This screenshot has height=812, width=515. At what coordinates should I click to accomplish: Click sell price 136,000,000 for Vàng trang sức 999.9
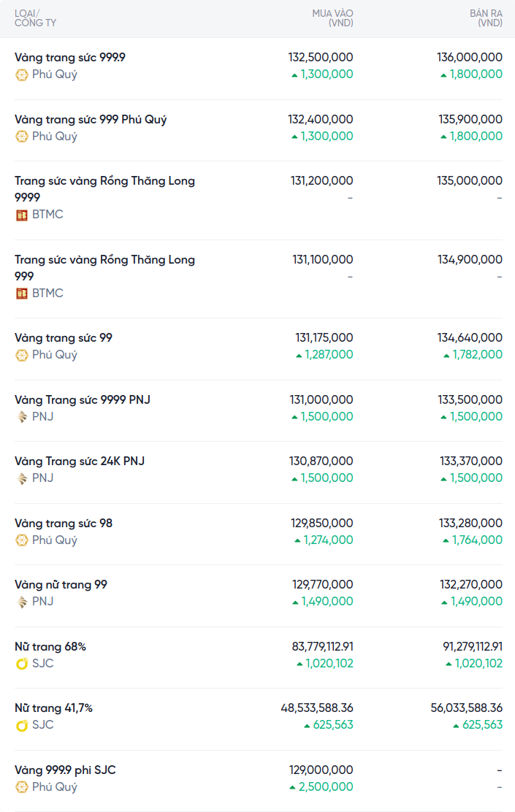pos(470,57)
